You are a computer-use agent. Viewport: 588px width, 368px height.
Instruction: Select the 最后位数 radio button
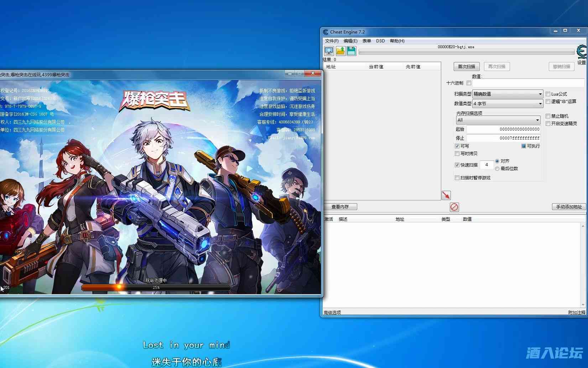pyautogui.click(x=497, y=169)
